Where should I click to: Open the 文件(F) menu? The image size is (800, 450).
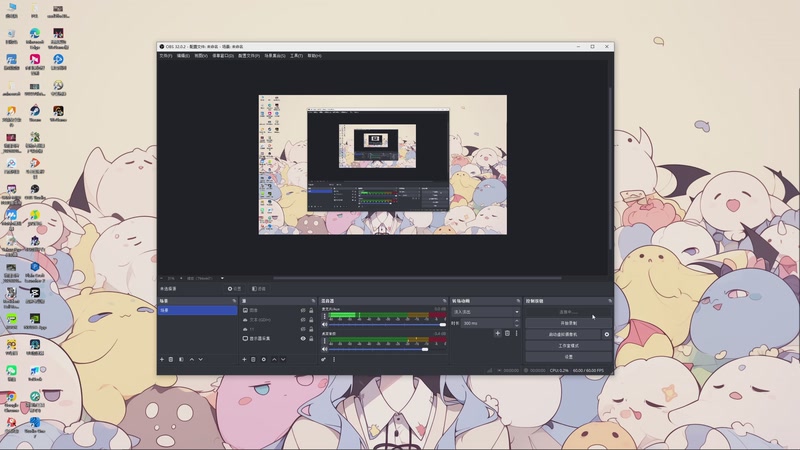[166, 56]
